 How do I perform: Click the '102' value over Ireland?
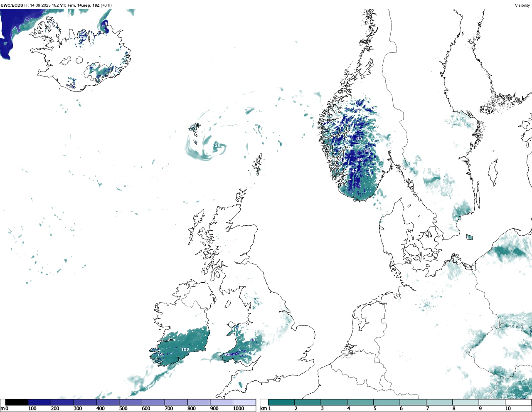click(x=185, y=350)
